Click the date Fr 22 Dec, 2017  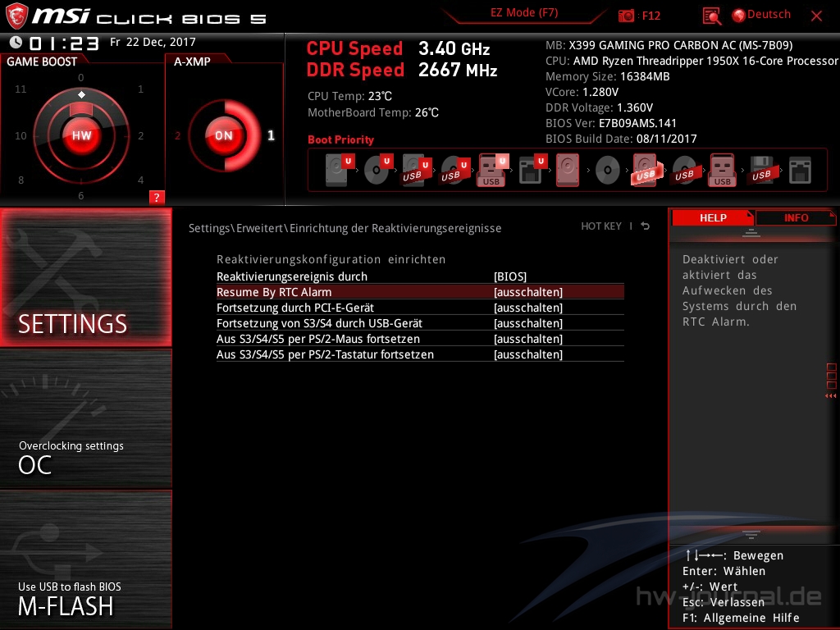(x=153, y=42)
